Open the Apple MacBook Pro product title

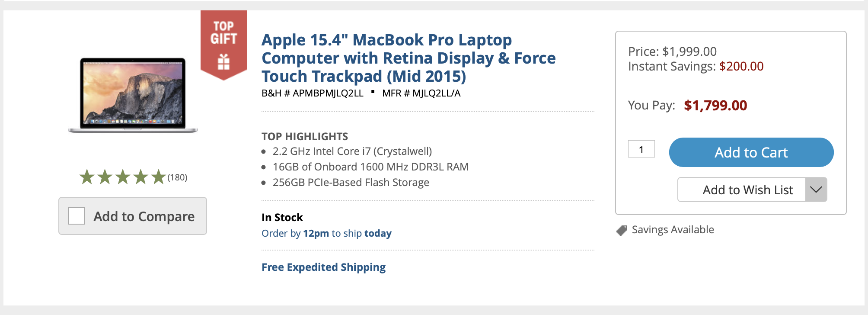408,58
